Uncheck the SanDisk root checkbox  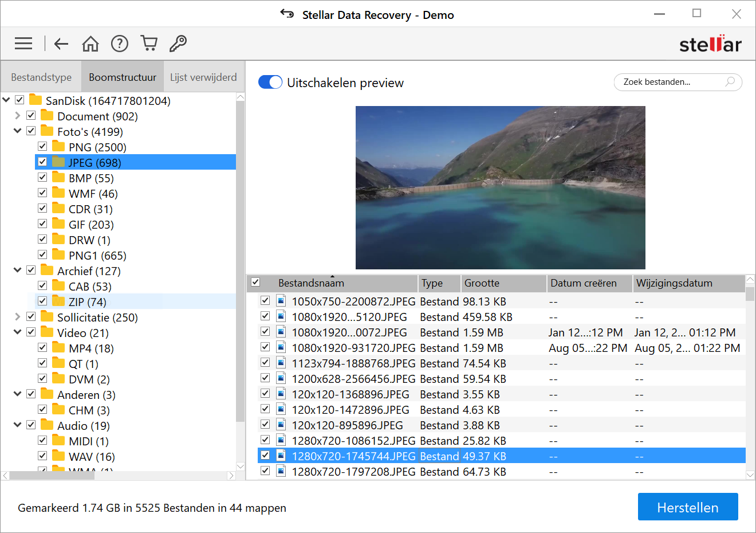pos(19,100)
